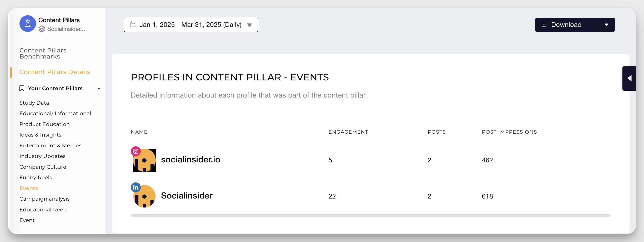
Task: Open the Study Data pillar
Action: [34, 103]
